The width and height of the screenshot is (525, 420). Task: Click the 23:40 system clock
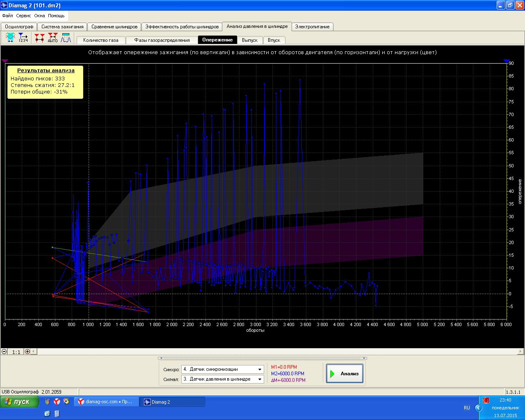(505, 400)
